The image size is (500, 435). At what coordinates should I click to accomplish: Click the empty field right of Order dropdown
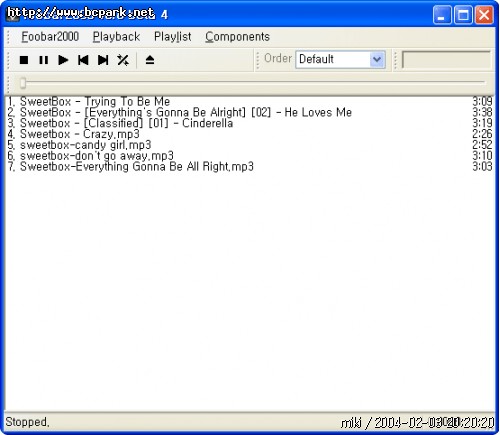click(x=446, y=59)
